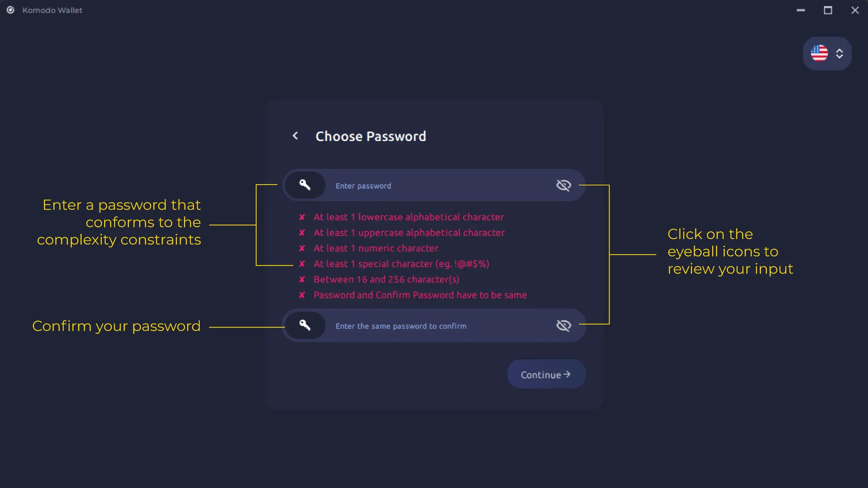The image size is (868, 488).
Task: Click the back arrow next to Choose Password
Action: coord(296,136)
